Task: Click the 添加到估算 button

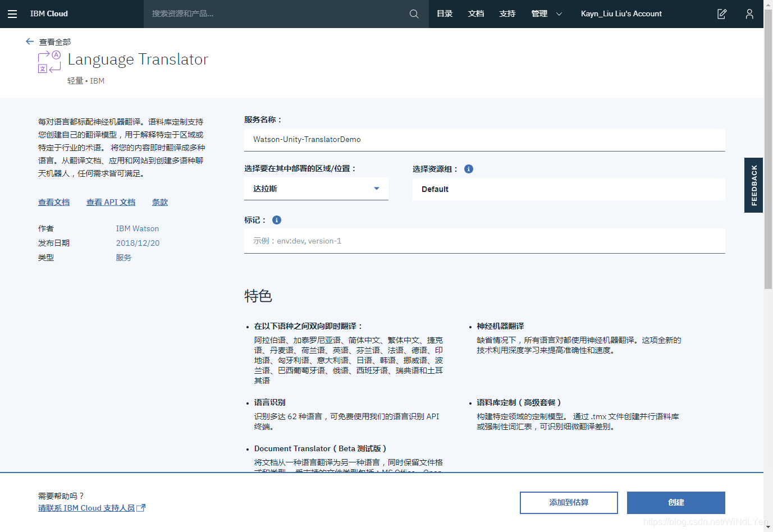Action: pyautogui.click(x=569, y=502)
